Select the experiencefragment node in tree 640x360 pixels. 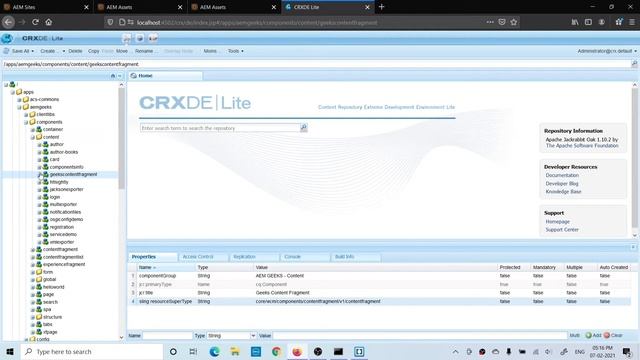64,264
